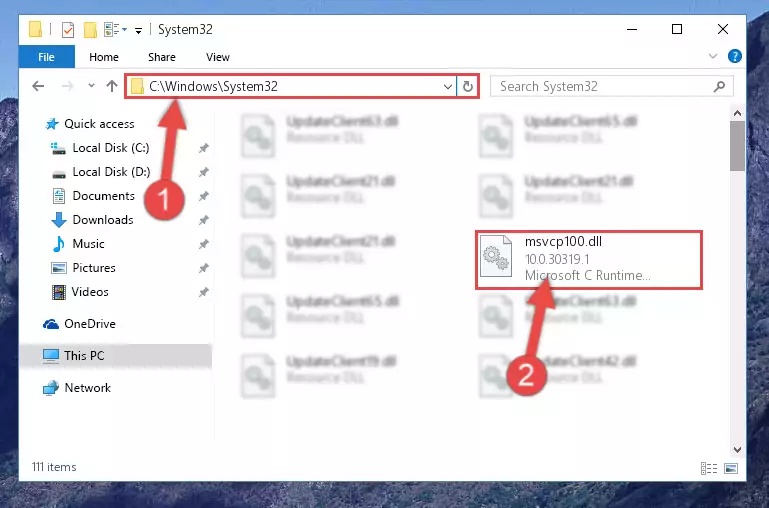
Task: Open the Share ribbon tab
Action: [x=162, y=57]
